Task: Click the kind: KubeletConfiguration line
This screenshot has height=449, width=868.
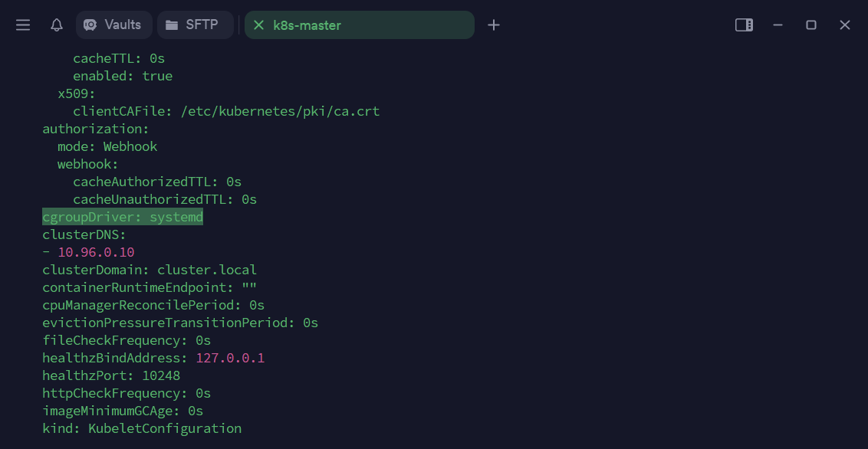Action: pos(142,428)
